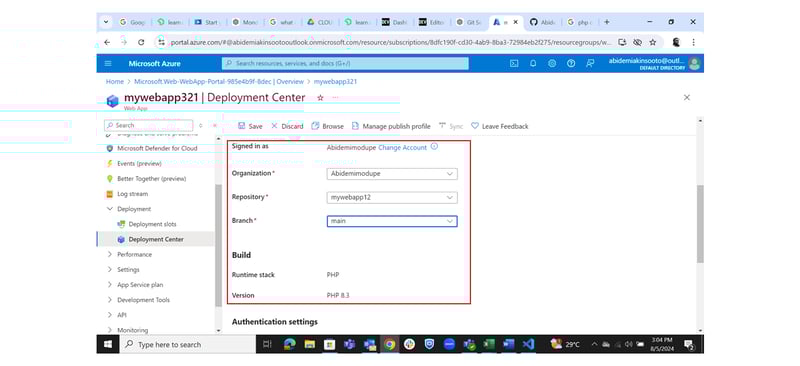Open the info icon beside Change Account
This screenshot has width=800, height=366.
[434, 147]
